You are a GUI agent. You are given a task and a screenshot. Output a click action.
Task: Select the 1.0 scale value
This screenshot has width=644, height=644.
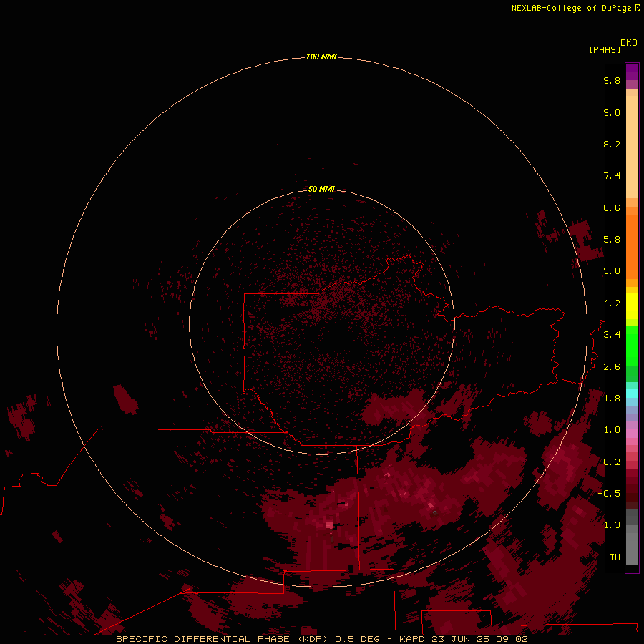(x=612, y=430)
